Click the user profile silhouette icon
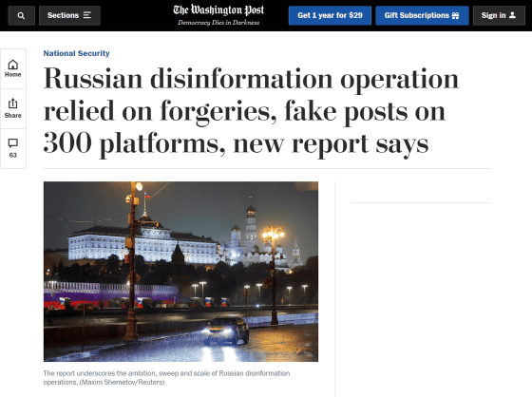 tap(512, 15)
